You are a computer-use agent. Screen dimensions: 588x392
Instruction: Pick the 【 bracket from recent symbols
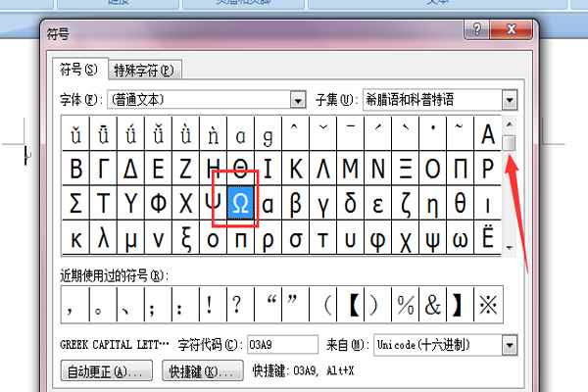pyautogui.click(x=352, y=305)
